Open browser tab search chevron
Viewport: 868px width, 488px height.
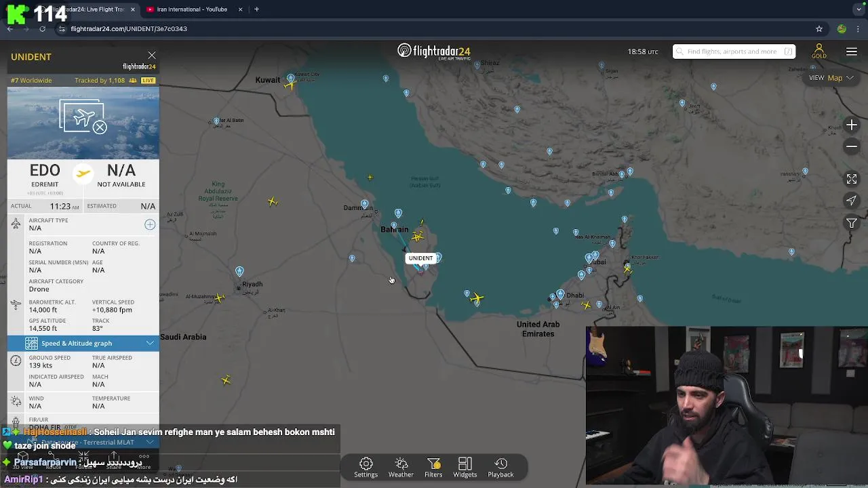pos(859,9)
